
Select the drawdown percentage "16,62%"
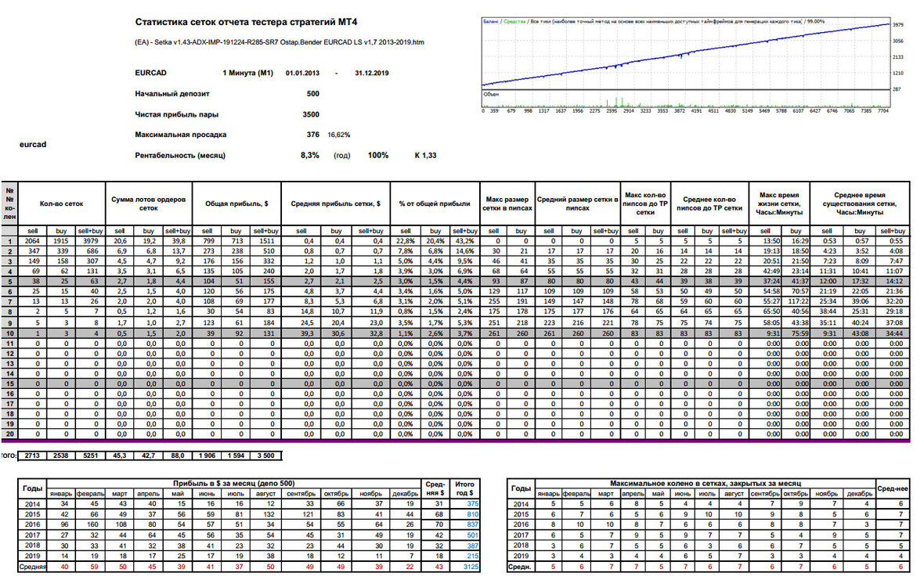tap(339, 135)
